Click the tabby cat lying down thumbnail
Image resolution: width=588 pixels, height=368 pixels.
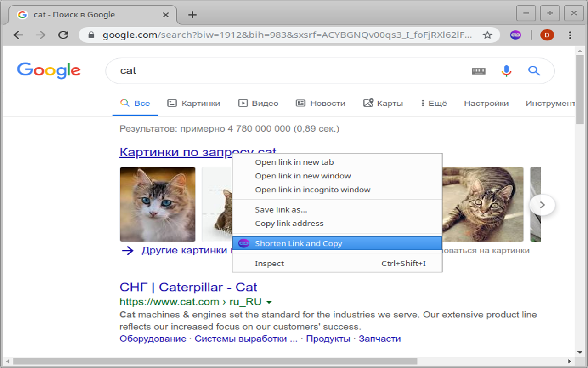click(482, 204)
